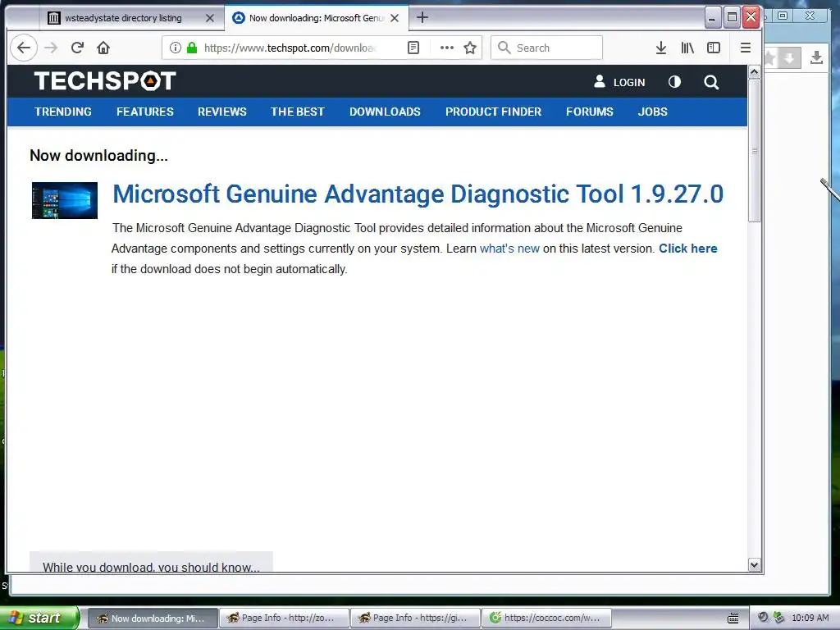Open the what's new link
Image resolution: width=840 pixels, height=630 pixels.
[x=509, y=249]
